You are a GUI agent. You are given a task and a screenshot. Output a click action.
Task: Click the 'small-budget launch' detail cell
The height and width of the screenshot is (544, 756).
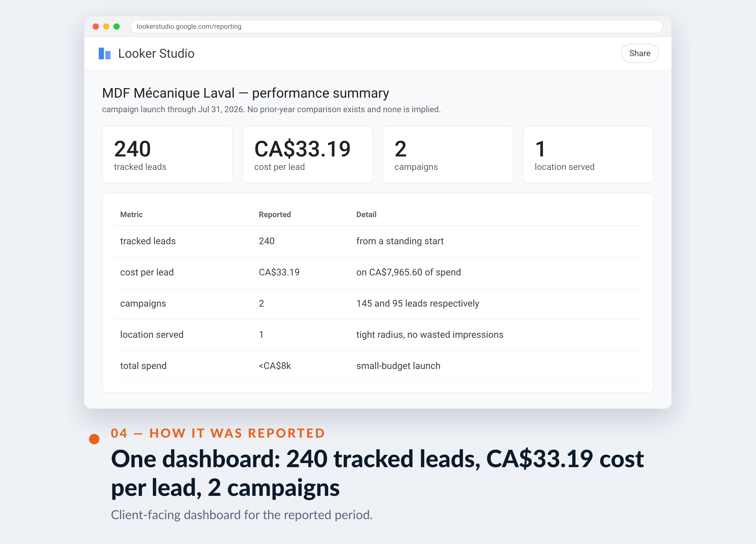coord(398,366)
